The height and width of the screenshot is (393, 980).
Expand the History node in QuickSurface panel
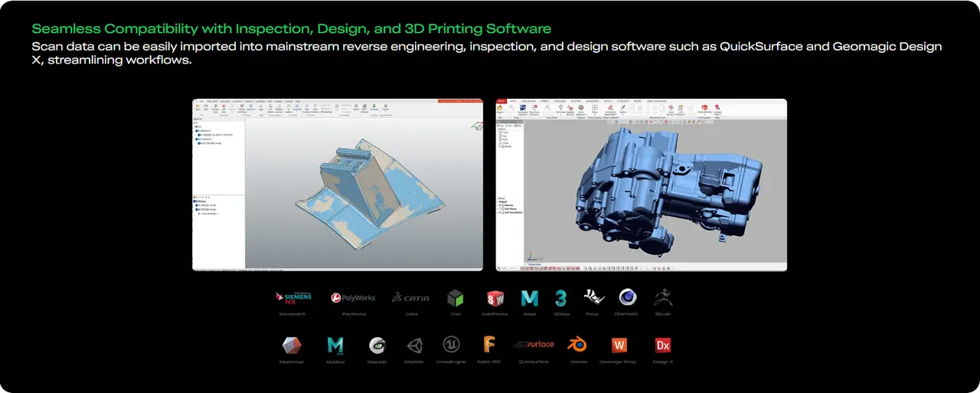coord(195,201)
